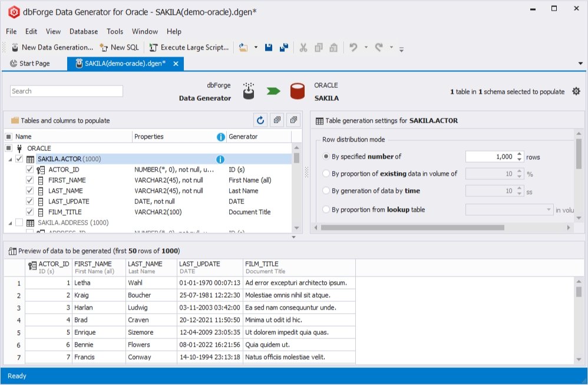The height and width of the screenshot is (385, 588).
Task: Uncheck the FILM_TITLE column checkbox
Action: [29, 212]
